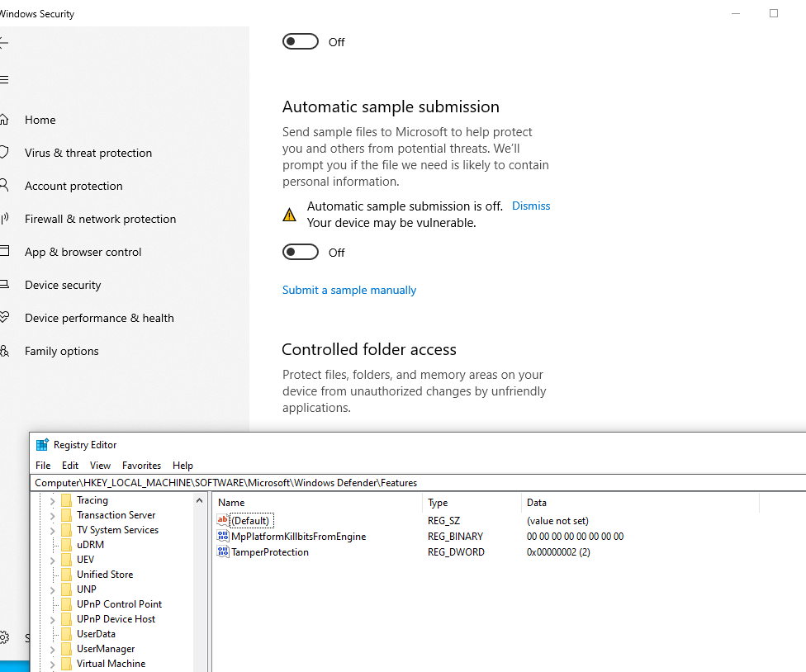Screen dimensions: 806x672
Task: Click the back arrow in Windows Security
Action: 3,43
